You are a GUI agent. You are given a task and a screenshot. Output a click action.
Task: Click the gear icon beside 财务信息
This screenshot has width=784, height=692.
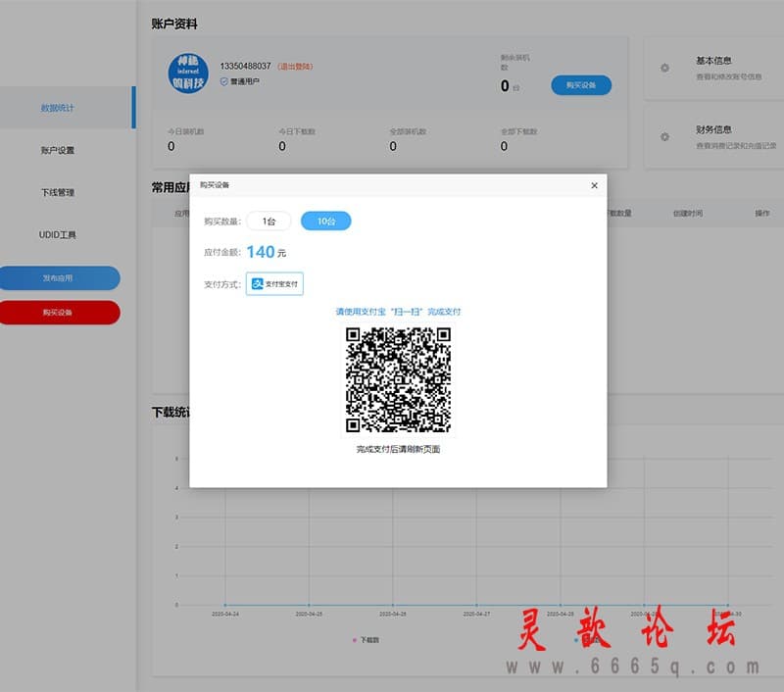tap(664, 136)
